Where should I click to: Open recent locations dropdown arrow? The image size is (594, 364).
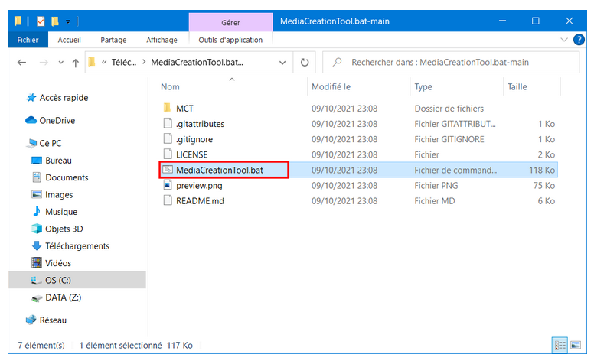click(60, 63)
